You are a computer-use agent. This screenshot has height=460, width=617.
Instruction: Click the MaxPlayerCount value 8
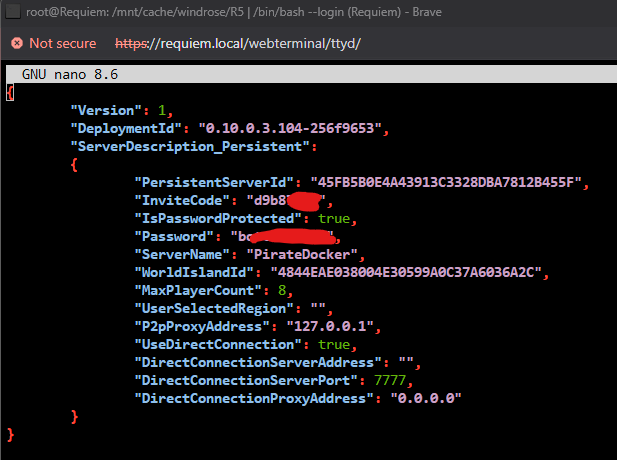pos(282,290)
